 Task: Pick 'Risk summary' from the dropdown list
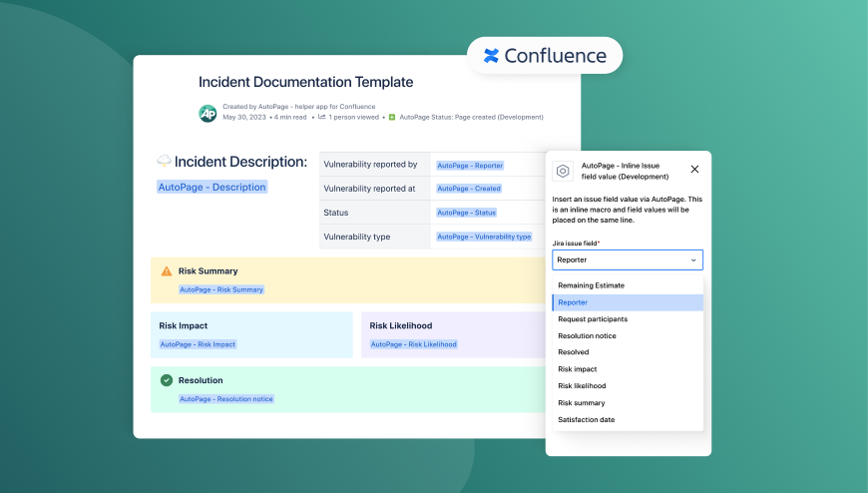coord(628,403)
